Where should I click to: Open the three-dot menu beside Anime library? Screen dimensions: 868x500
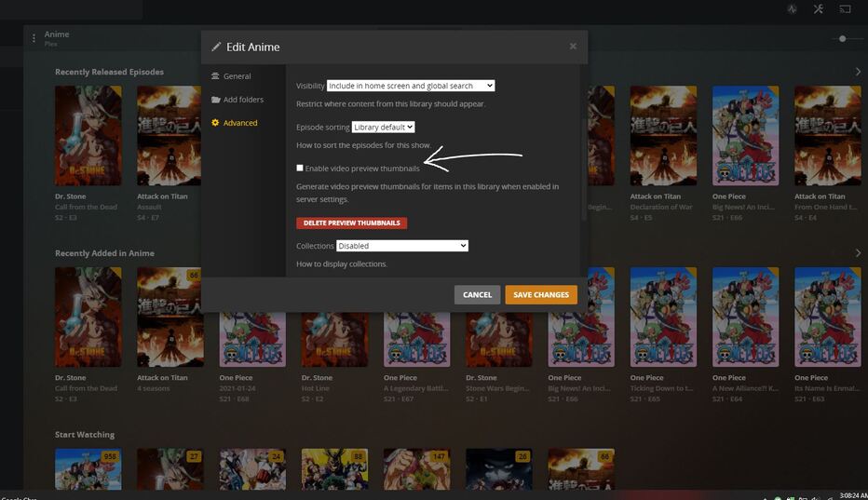(34, 38)
